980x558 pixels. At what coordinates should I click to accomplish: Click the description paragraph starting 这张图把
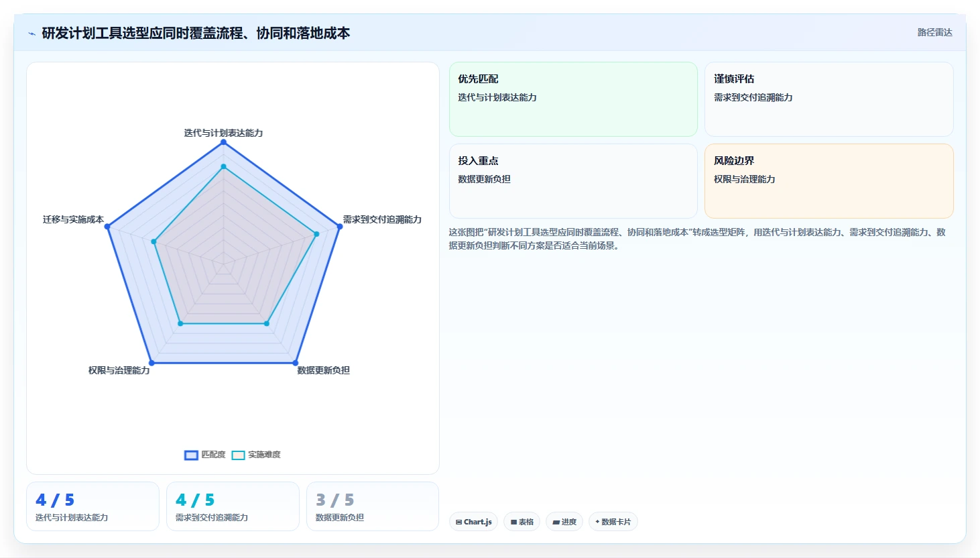click(697, 239)
